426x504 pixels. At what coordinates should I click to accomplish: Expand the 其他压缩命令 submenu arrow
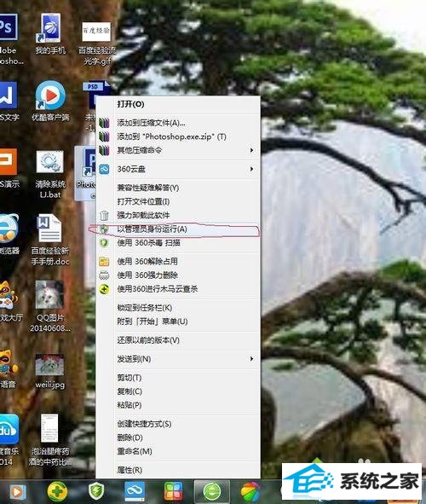point(252,150)
